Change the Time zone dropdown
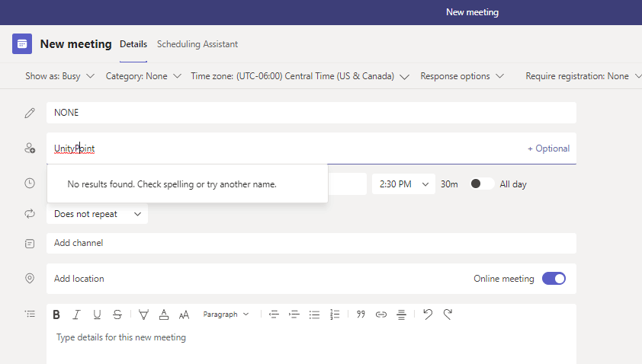 tap(300, 76)
